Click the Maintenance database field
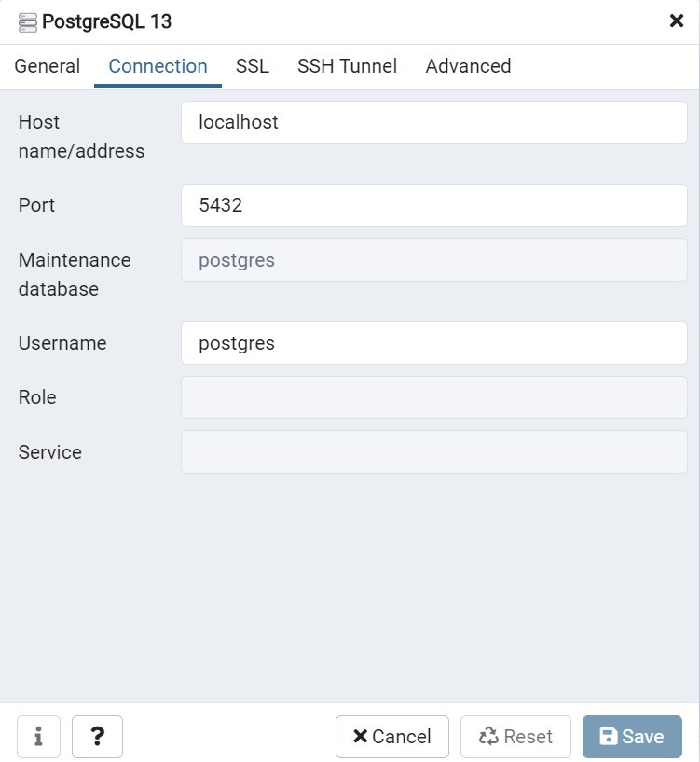The width and height of the screenshot is (700, 762). coord(433,260)
